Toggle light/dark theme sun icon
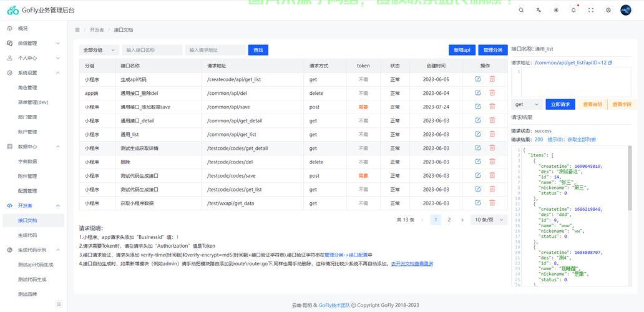The height and width of the screenshot is (312, 644). (556, 10)
